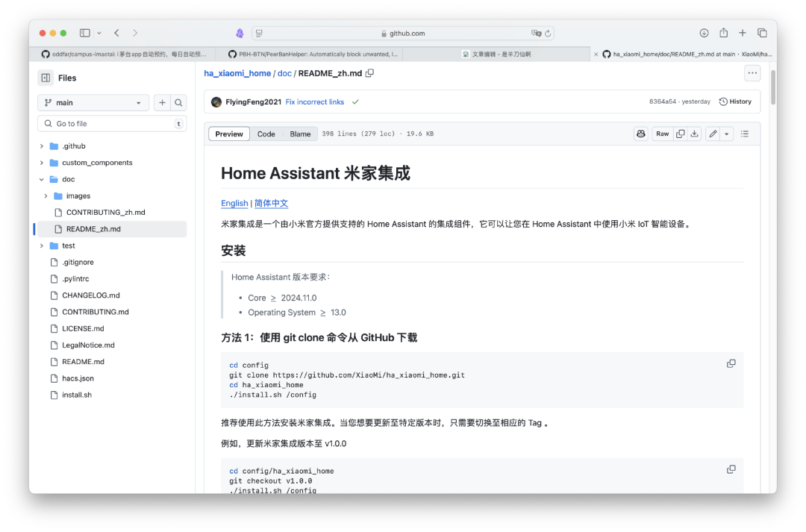Copy raw file contents icon

(680, 134)
